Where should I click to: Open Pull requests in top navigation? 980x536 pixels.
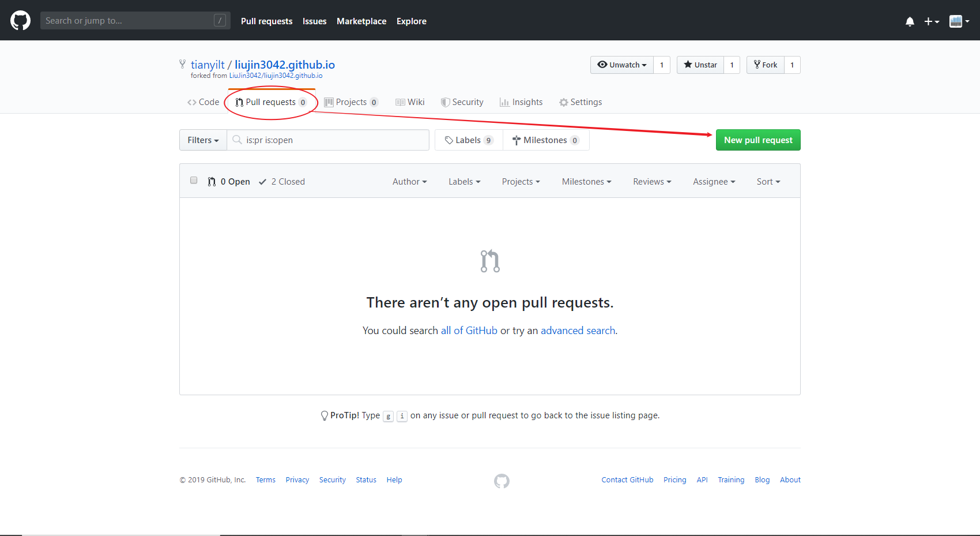coord(266,21)
